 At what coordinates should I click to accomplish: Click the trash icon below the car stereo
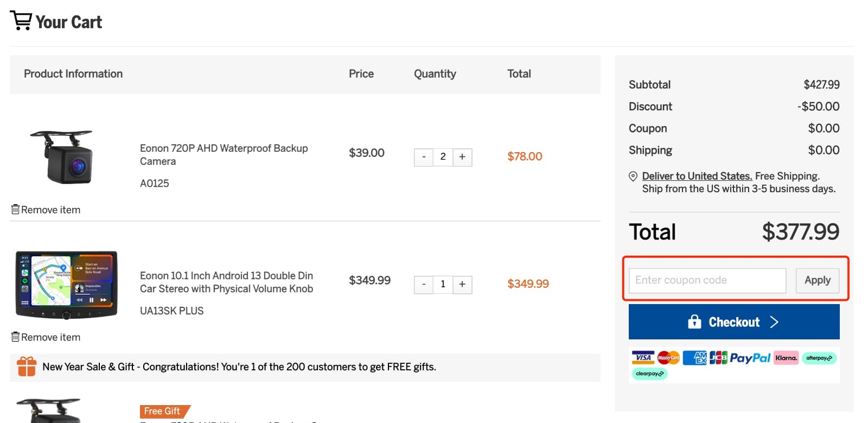pos(15,337)
